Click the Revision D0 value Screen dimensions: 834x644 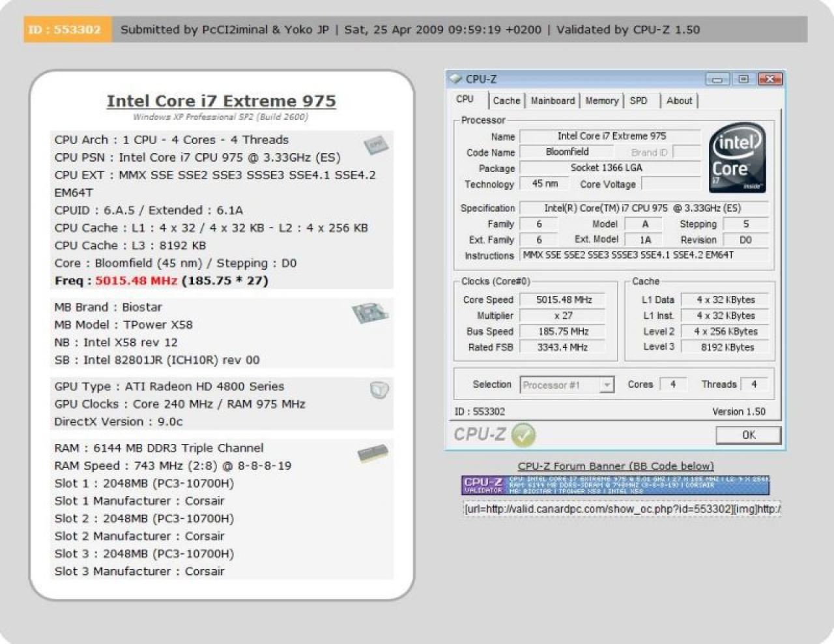(745, 240)
